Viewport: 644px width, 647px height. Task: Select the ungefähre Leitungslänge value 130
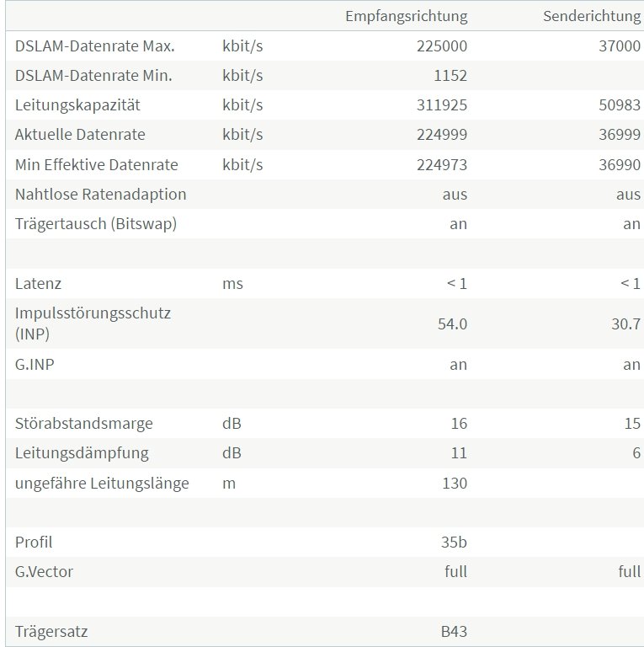[455, 484]
